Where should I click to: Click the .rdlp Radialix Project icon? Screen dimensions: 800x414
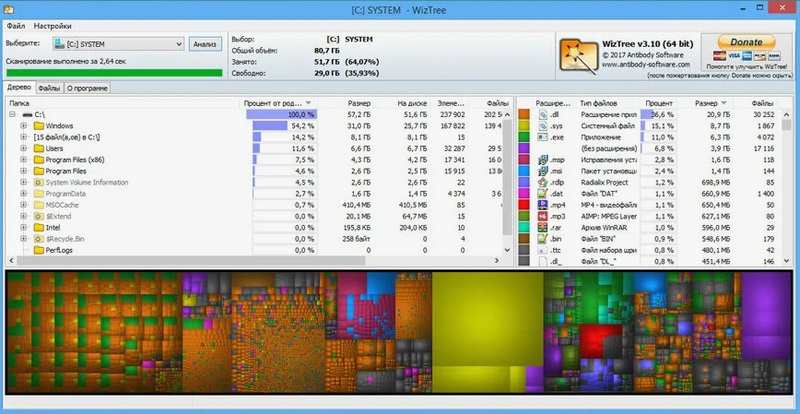(x=544, y=183)
